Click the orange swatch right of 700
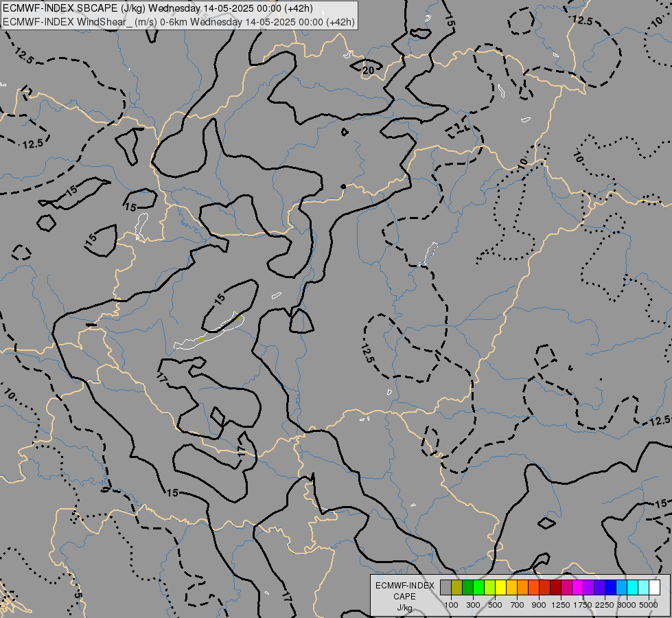 coord(523,588)
